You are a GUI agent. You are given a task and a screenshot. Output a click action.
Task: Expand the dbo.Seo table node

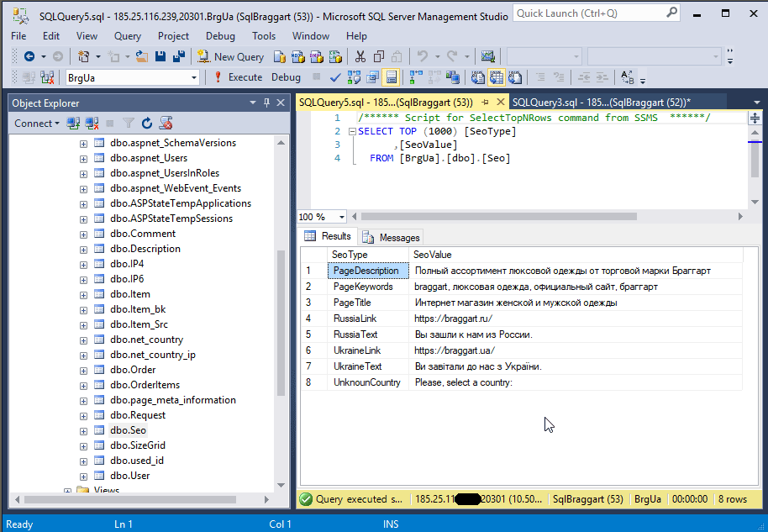(x=83, y=430)
